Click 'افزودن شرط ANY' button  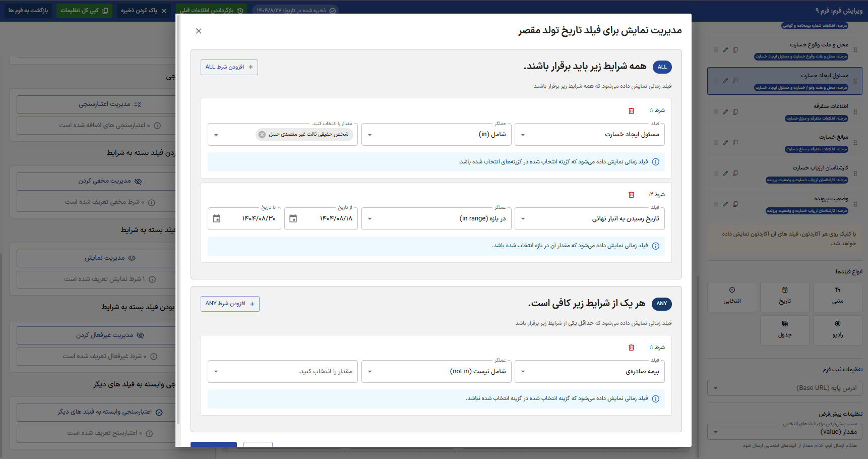tap(230, 304)
